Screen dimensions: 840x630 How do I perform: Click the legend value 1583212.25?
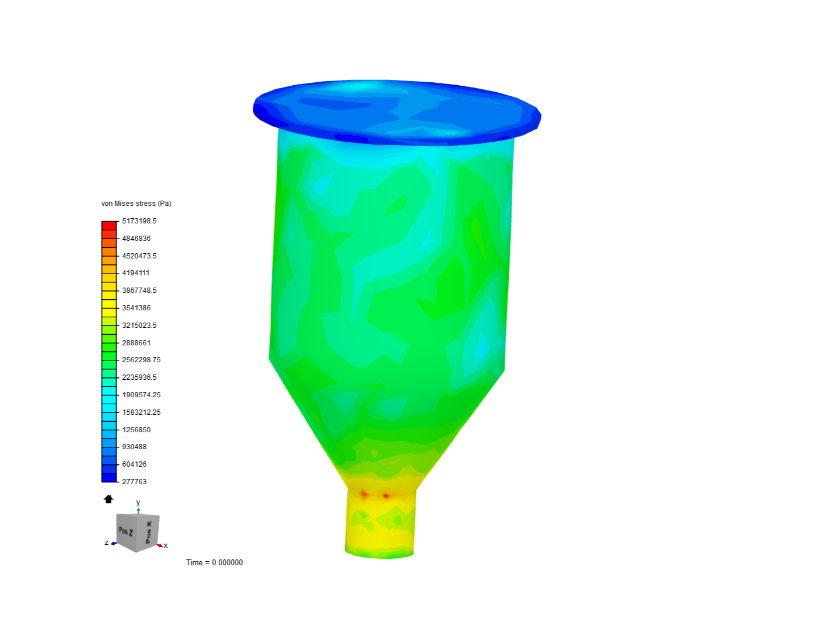[141, 412]
